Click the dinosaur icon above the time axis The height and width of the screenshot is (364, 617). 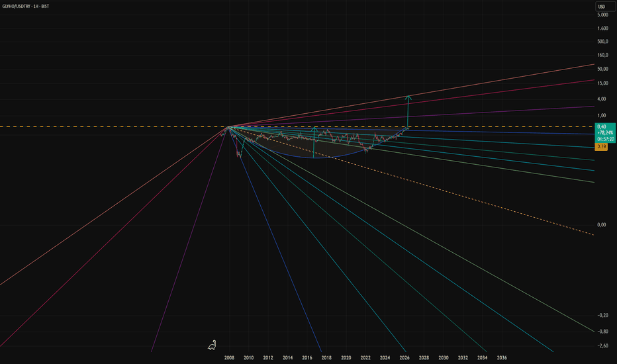coord(212,345)
